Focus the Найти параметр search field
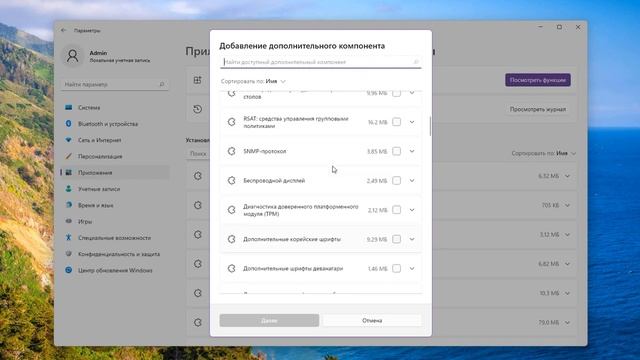The image size is (640, 360). (115, 84)
